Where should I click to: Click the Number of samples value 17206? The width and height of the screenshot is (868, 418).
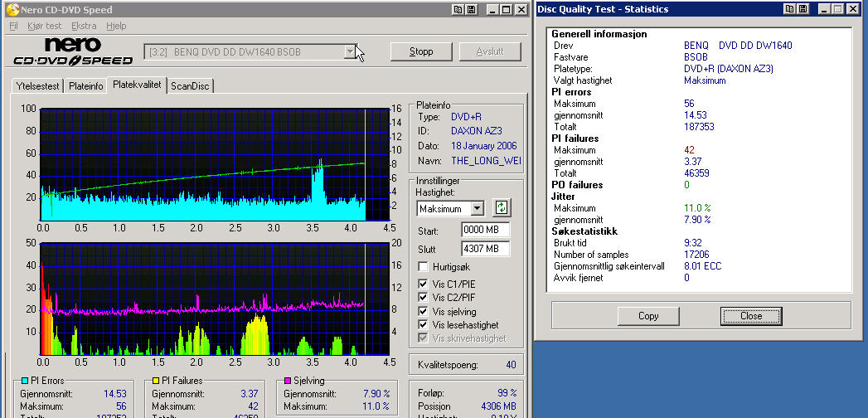(697, 255)
